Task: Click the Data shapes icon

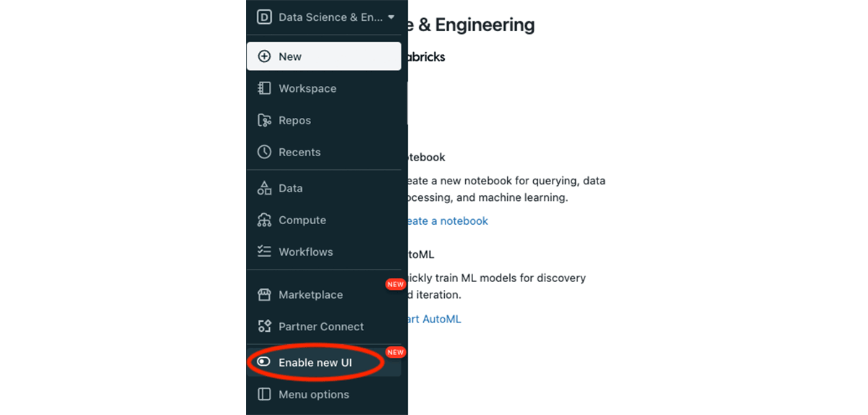Action: click(x=265, y=188)
